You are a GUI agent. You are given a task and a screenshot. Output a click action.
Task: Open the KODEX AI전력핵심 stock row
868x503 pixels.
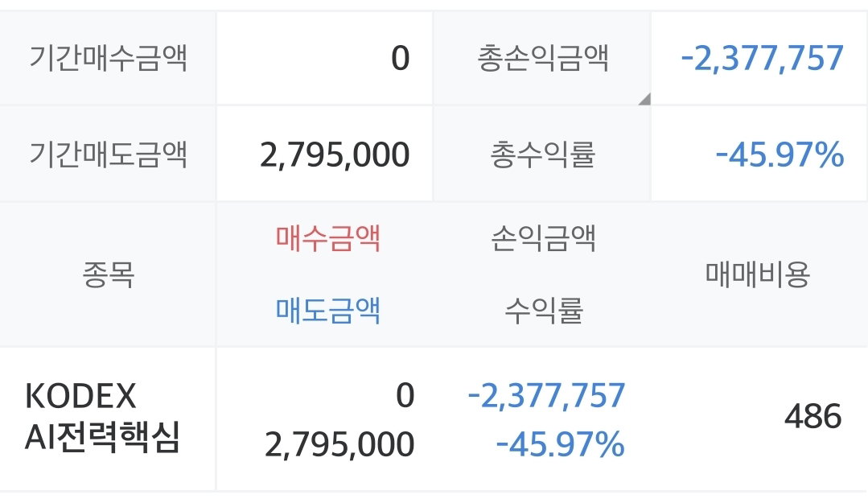tap(434, 418)
